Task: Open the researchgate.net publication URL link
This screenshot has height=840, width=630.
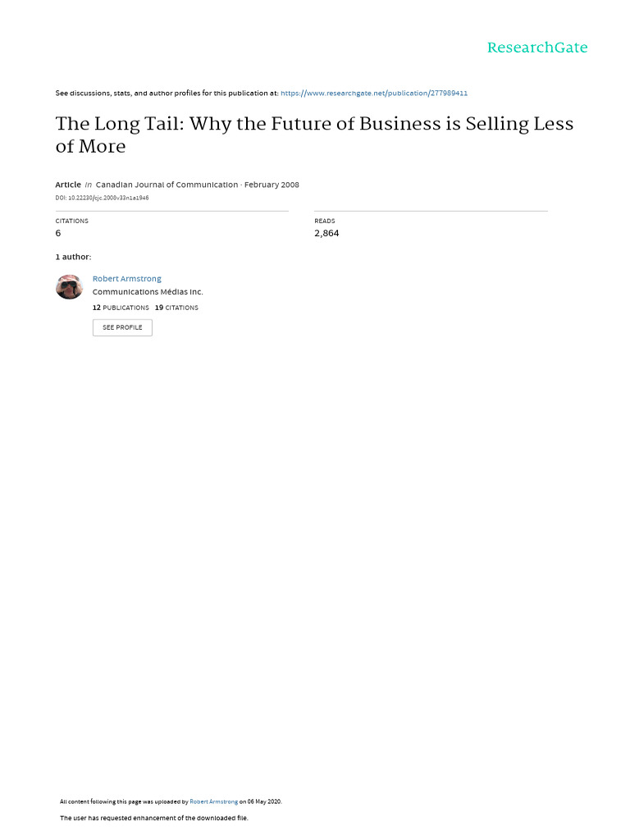Action: pyautogui.click(x=374, y=94)
